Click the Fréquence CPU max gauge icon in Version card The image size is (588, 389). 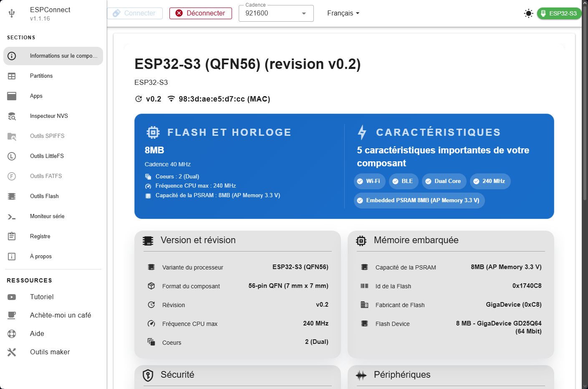[151, 323]
